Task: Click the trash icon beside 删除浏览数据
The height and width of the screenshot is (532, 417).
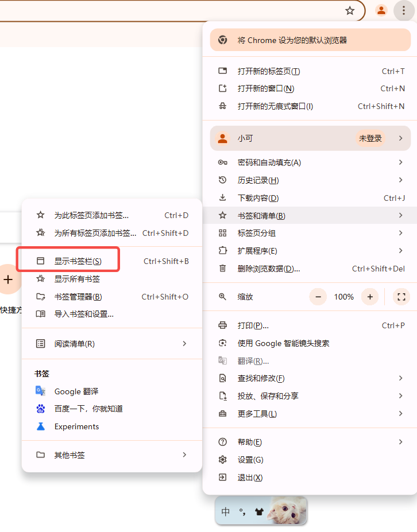Action: [x=222, y=269]
